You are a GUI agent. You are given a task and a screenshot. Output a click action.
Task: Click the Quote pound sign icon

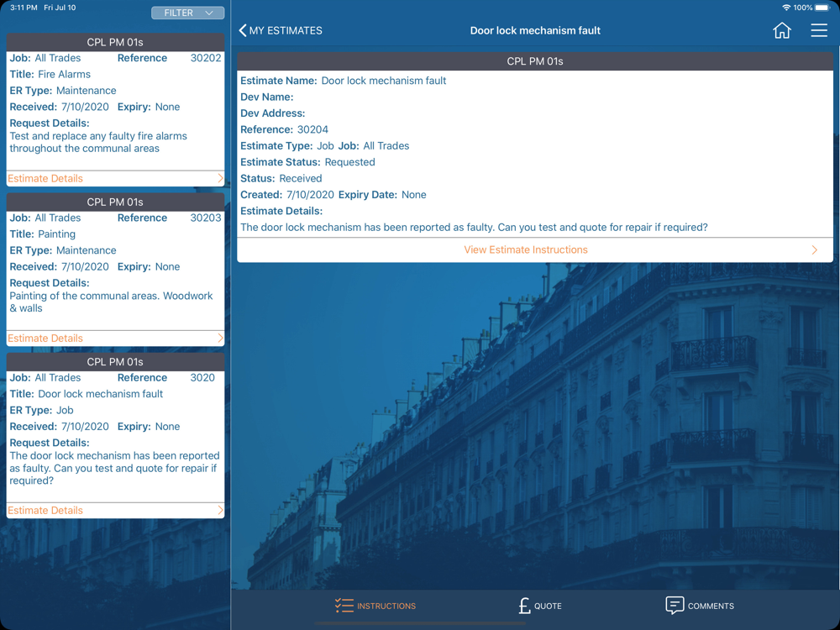pos(524,606)
